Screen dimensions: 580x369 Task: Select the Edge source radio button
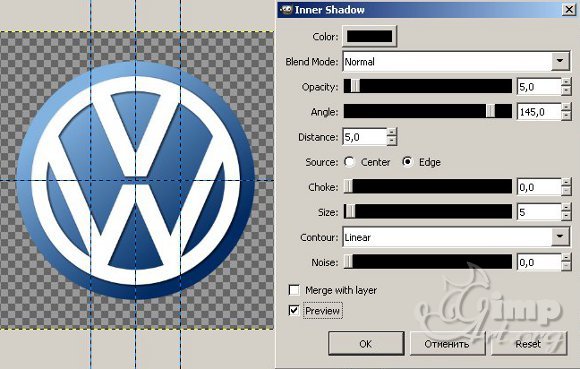(x=408, y=162)
